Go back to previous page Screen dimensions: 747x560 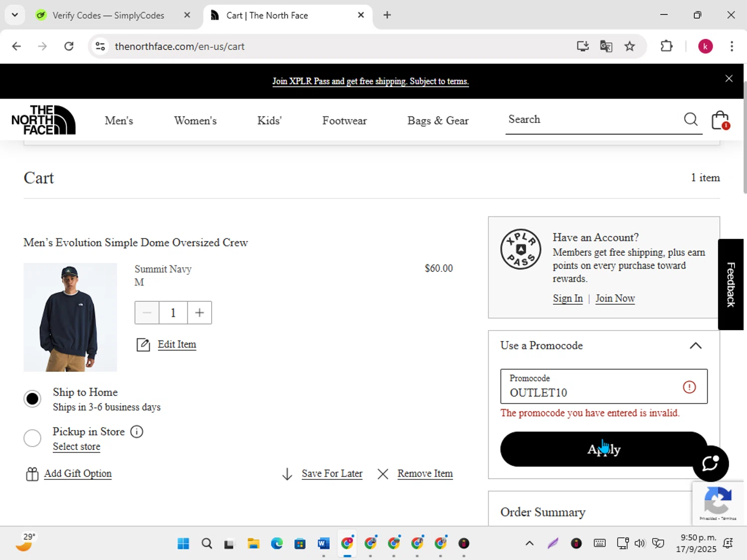coord(16,46)
